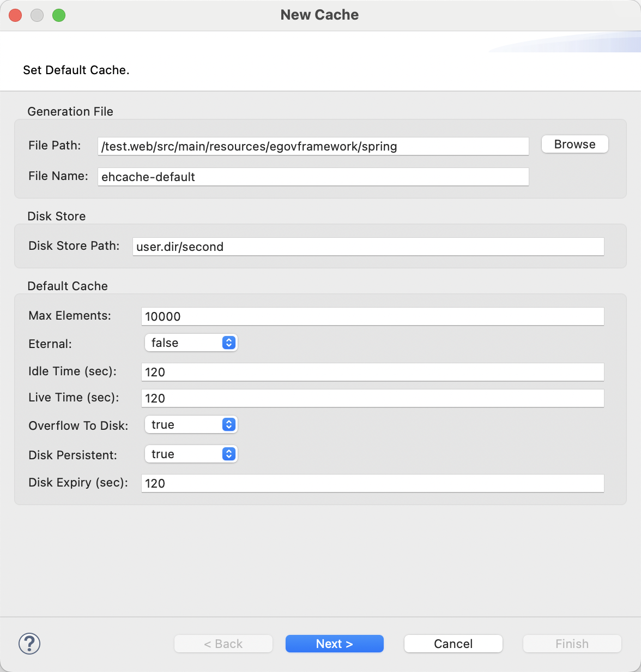Focus the File Path text field

click(x=313, y=146)
